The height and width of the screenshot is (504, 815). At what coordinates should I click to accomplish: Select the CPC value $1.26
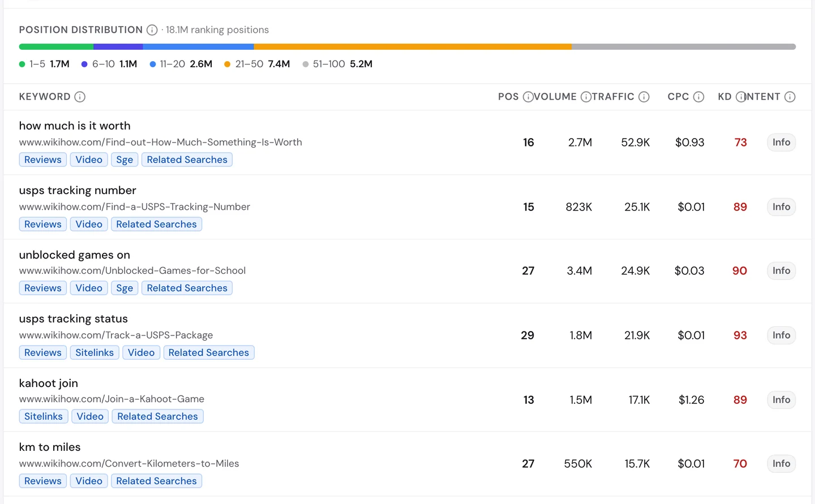(x=692, y=400)
